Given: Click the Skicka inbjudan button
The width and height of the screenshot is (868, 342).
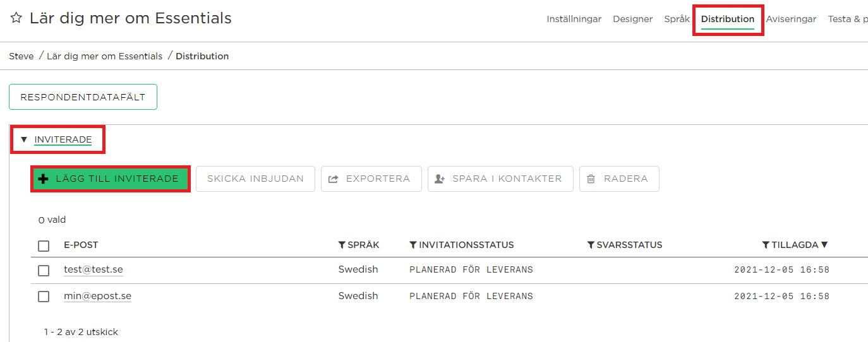Looking at the screenshot, I should click(255, 179).
